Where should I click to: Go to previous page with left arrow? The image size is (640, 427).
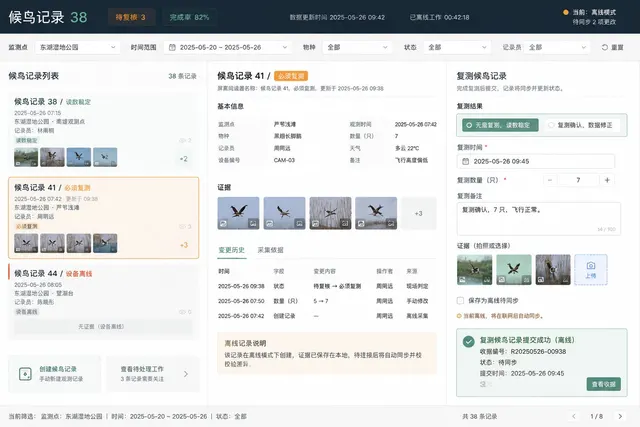coord(573,416)
